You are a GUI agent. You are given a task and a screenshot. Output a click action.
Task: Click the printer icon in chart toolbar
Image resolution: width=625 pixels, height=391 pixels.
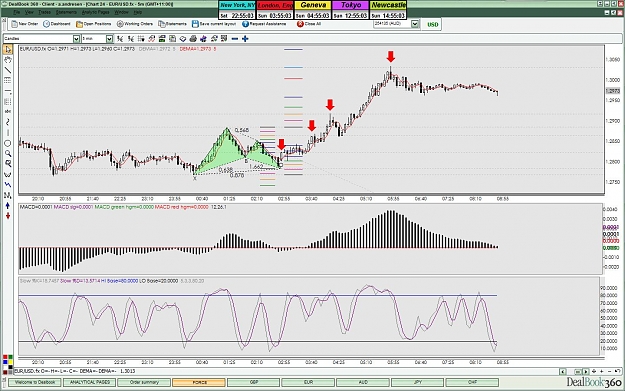pos(193,39)
